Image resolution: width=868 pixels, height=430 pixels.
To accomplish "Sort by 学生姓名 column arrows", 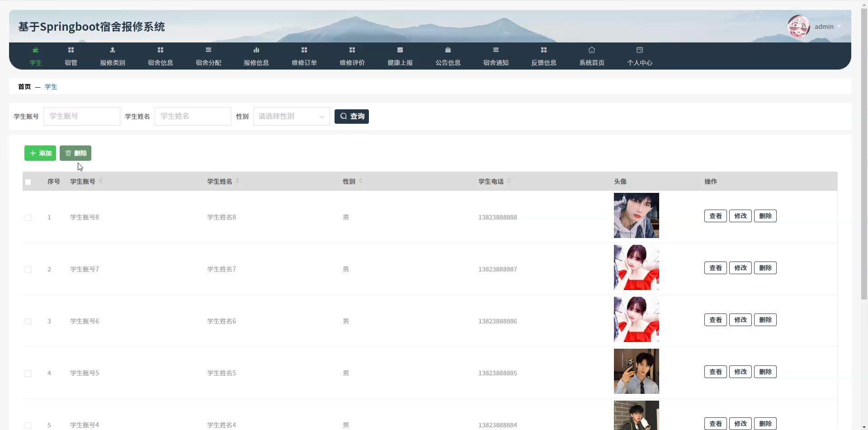I will pyautogui.click(x=238, y=181).
